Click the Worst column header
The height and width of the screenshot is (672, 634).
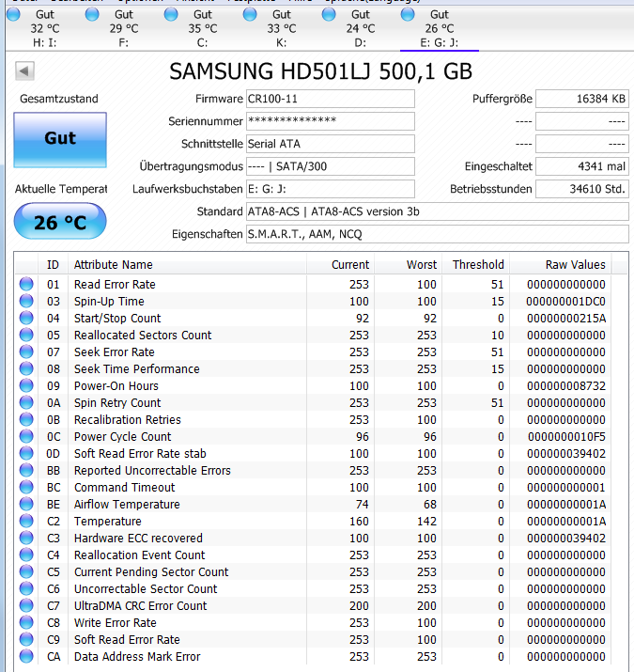(x=409, y=264)
